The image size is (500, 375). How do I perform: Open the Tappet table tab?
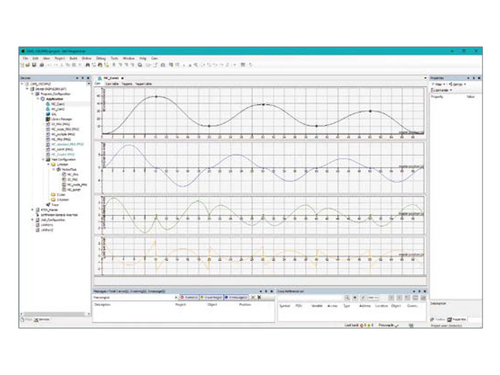pyautogui.click(x=144, y=84)
